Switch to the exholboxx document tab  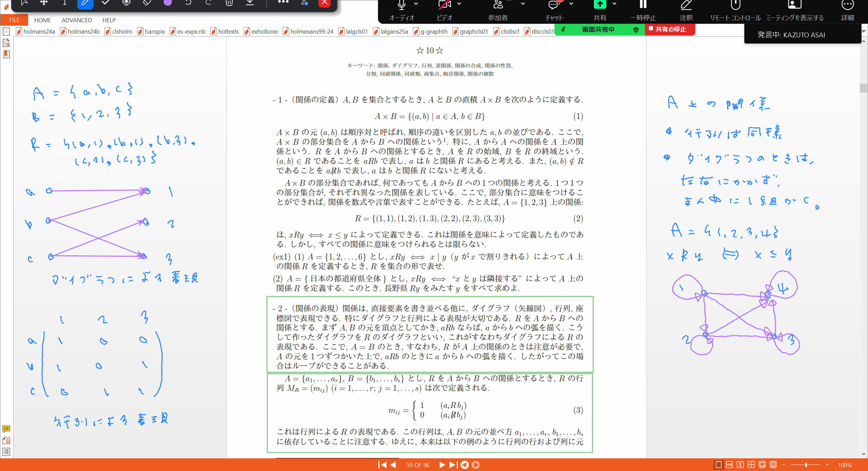pos(261,32)
